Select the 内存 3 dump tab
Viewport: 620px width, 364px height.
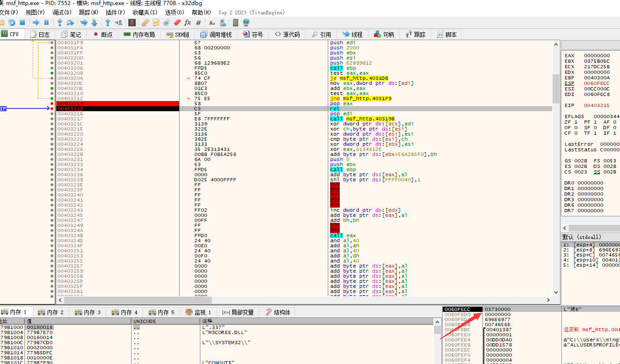click(x=88, y=312)
